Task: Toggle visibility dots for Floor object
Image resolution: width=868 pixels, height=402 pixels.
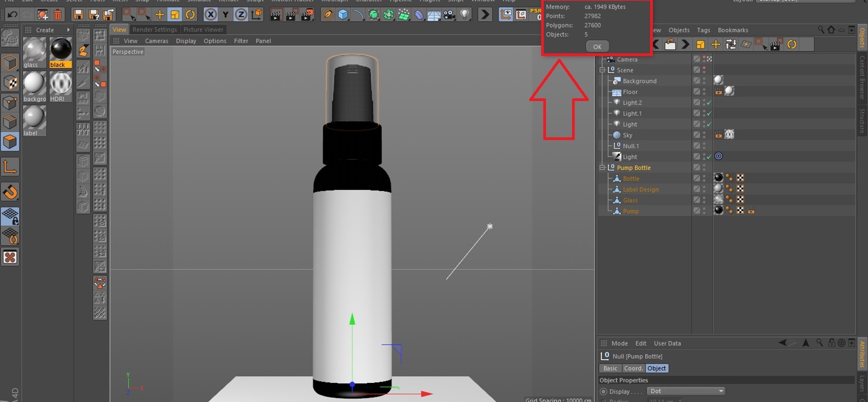Action: [x=704, y=92]
